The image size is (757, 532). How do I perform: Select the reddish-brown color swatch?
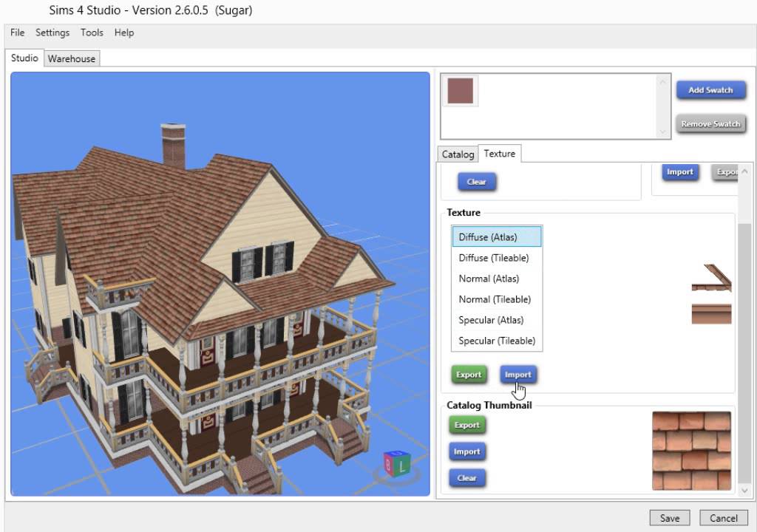tap(460, 91)
